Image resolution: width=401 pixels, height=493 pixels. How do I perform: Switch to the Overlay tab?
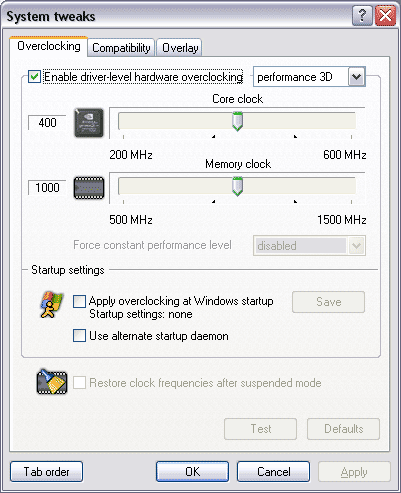[x=180, y=48]
